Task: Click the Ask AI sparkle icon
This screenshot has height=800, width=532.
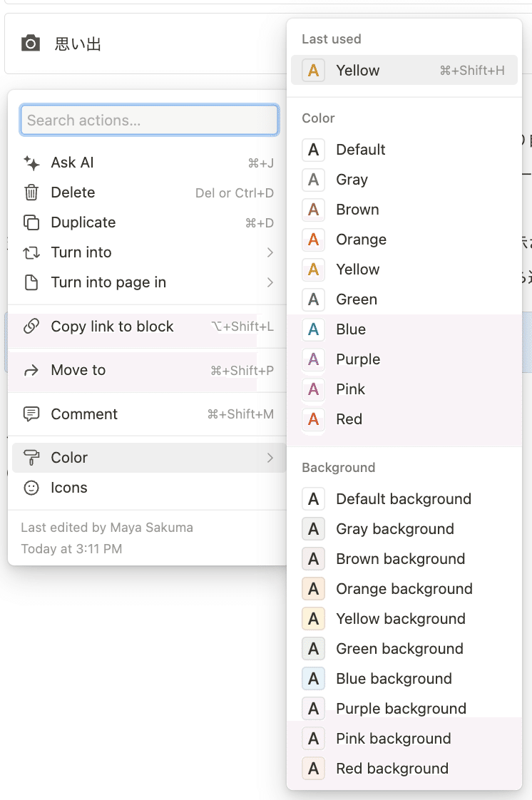Action: click(x=31, y=163)
